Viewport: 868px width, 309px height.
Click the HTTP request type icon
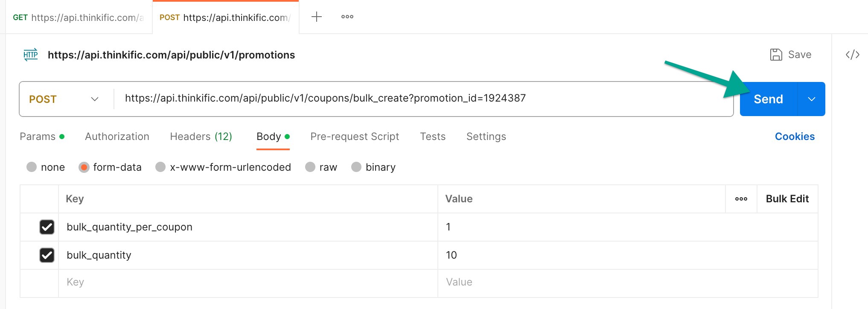[31, 55]
